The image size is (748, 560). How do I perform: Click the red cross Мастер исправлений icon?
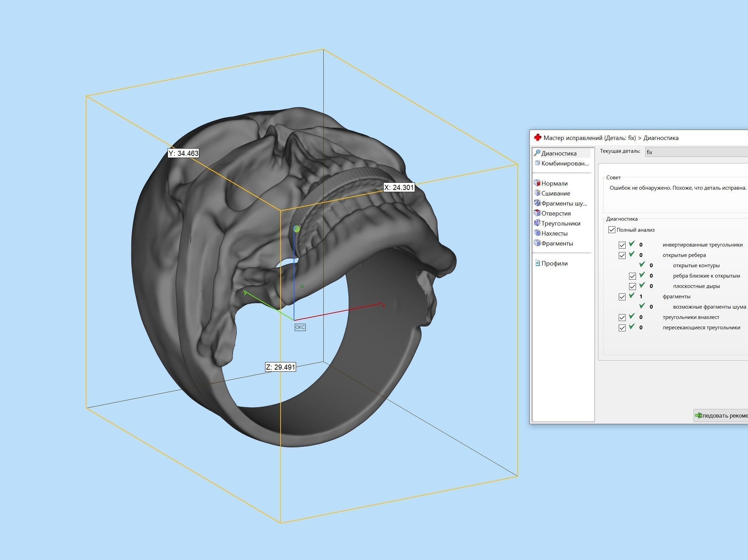(x=537, y=138)
